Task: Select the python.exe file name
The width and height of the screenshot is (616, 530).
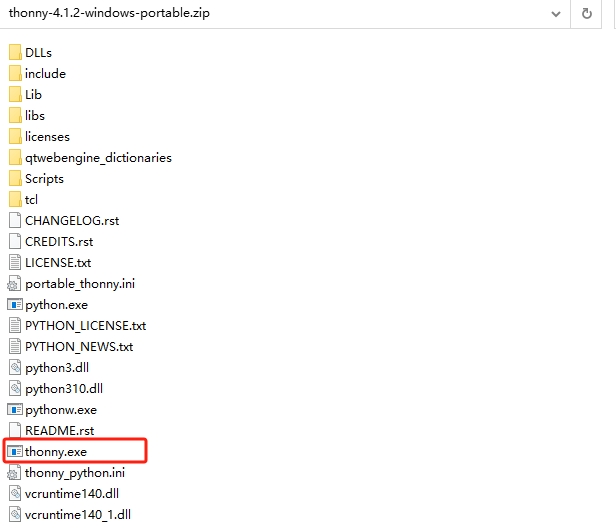Action: click(x=57, y=305)
